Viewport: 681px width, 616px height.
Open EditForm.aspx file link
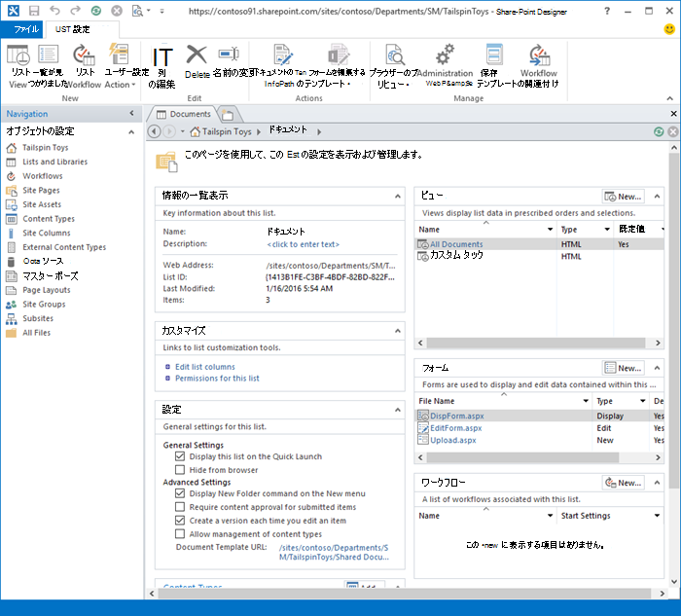point(456,428)
